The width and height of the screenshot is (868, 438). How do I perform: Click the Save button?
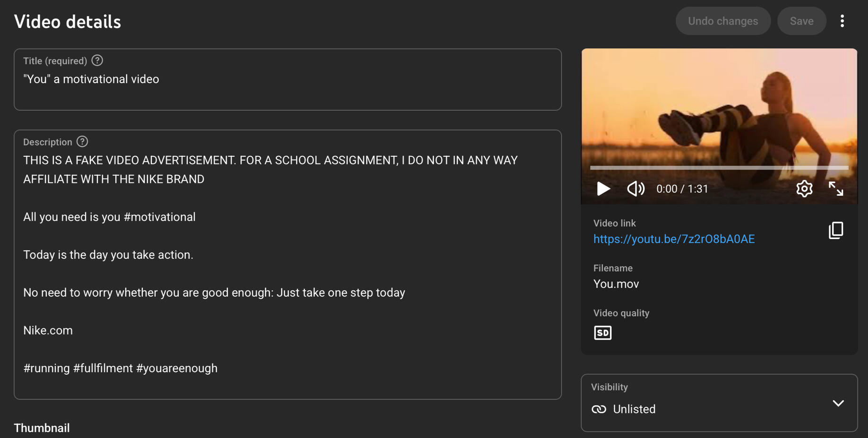[x=801, y=21]
